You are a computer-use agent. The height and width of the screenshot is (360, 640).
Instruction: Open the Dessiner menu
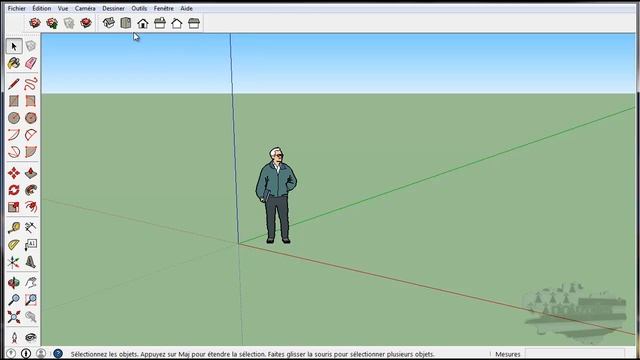113,8
